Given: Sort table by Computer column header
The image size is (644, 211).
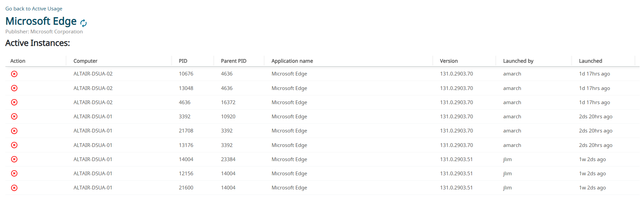Looking at the screenshot, I should point(85,61).
